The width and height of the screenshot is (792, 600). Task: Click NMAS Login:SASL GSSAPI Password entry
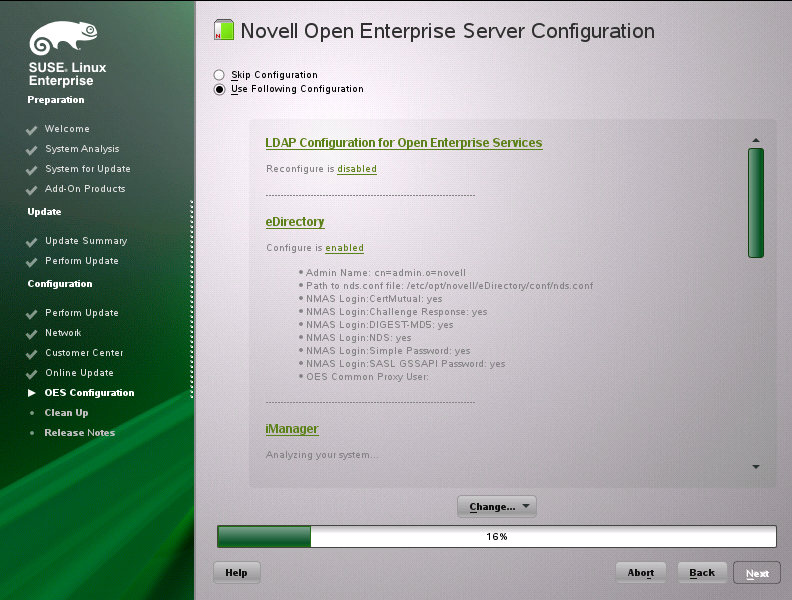[406, 364]
